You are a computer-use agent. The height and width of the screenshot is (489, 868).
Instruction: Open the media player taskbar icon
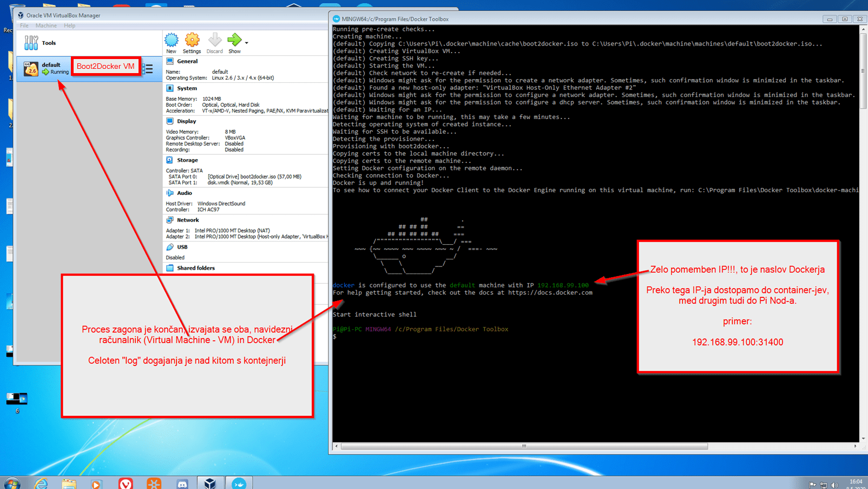(x=96, y=484)
